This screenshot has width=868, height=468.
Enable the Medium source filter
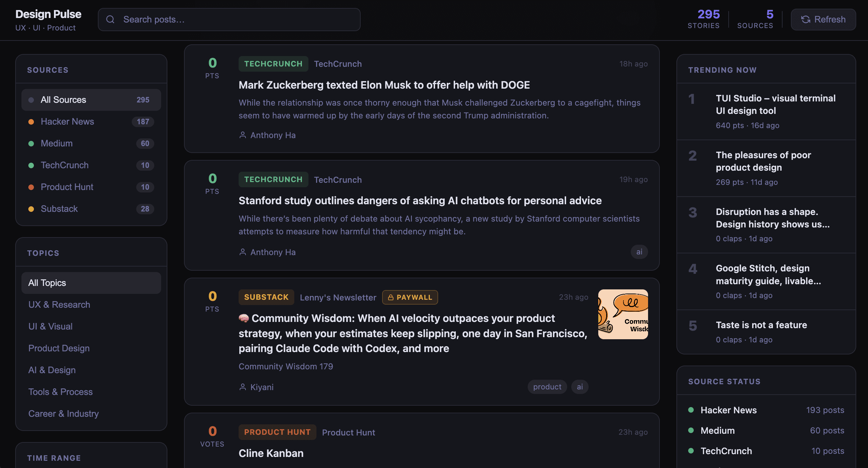tap(56, 143)
